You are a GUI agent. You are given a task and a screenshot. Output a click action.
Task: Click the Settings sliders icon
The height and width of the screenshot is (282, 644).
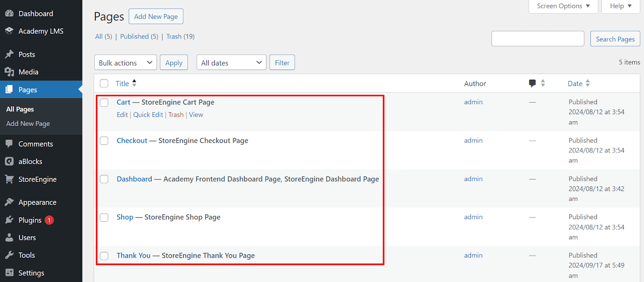pyautogui.click(x=9, y=273)
